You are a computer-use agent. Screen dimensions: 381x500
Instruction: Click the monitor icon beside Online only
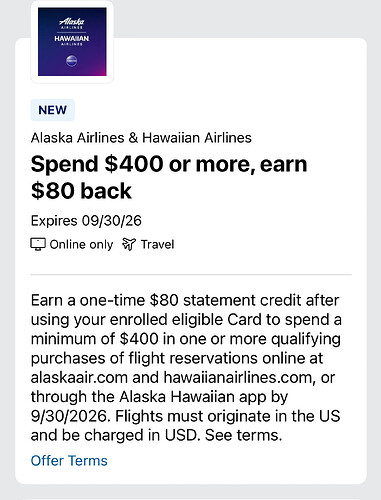coord(38,244)
